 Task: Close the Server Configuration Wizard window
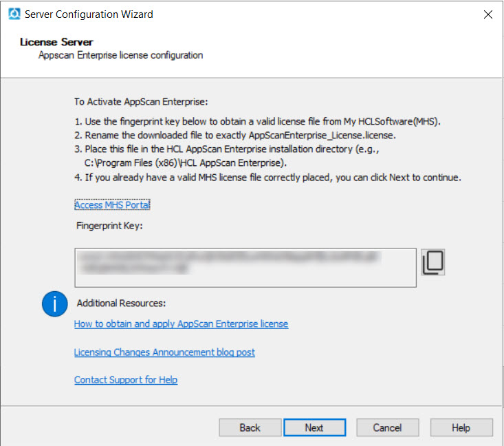[x=488, y=14]
